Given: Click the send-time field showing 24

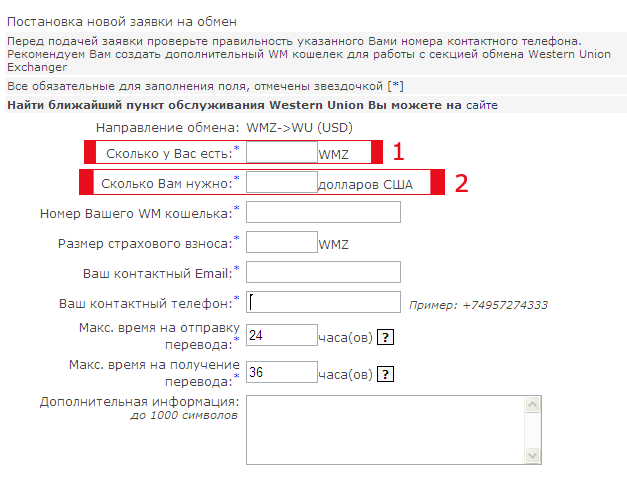Looking at the screenshot, I should click(282, 335).
